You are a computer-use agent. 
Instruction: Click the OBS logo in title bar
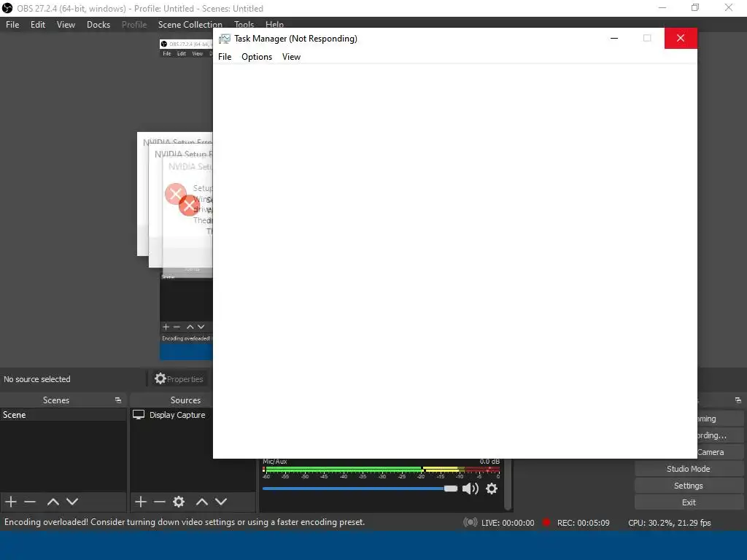point(7,8)
